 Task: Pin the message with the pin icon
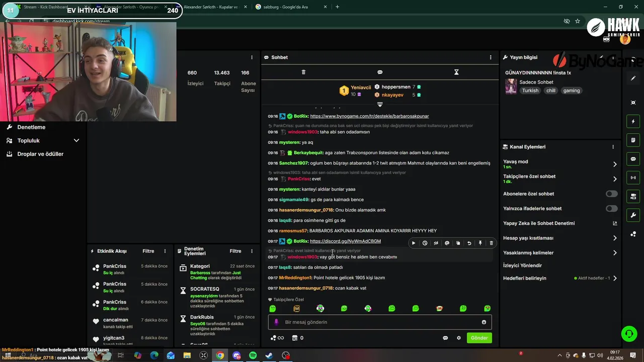pos(480,243)
